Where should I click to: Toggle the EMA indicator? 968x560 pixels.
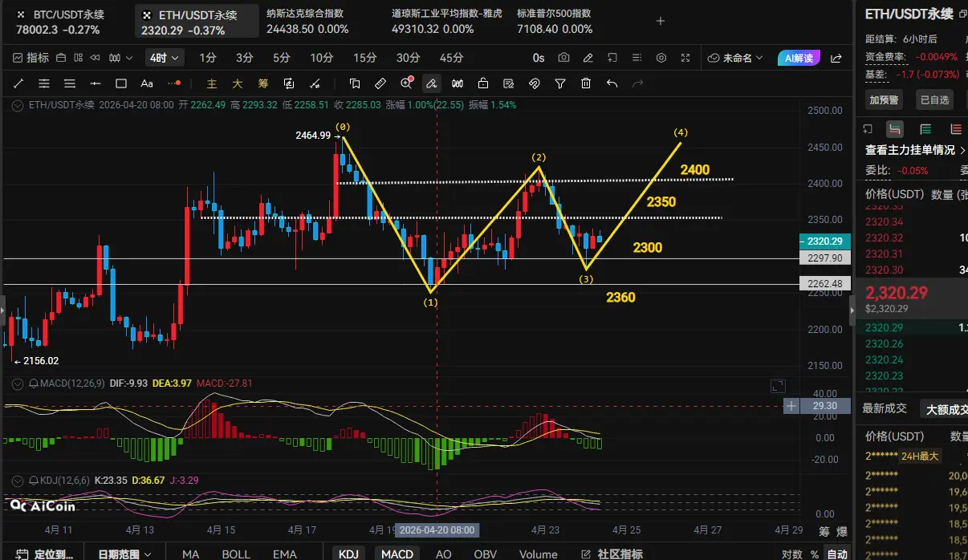click(x=284, y=554)
